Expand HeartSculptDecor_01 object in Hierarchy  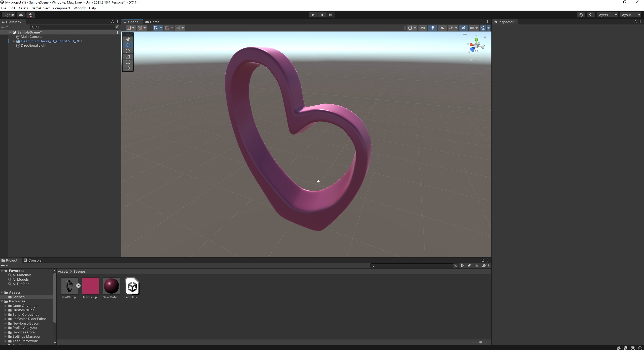[x=14, y=41]
